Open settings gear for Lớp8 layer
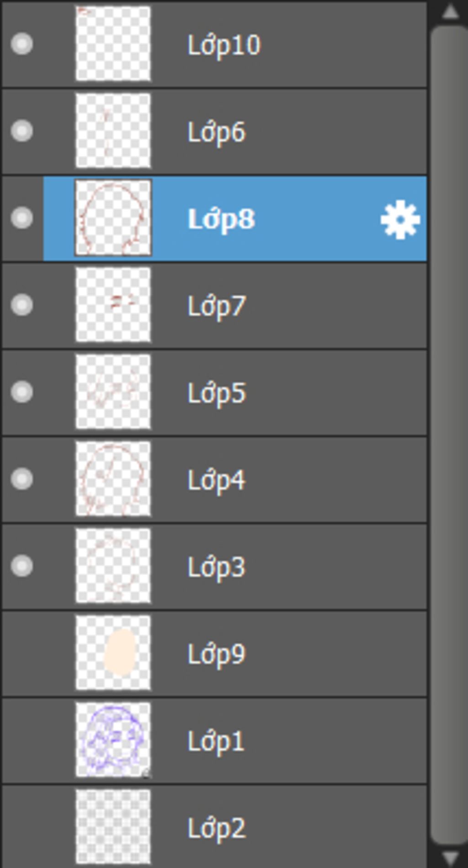 point(400,220)
